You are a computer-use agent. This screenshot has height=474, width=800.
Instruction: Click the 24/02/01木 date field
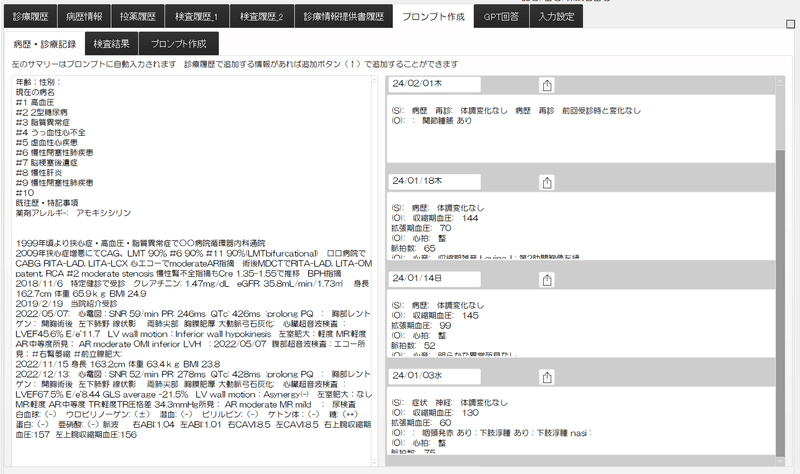tap(434, 84)
